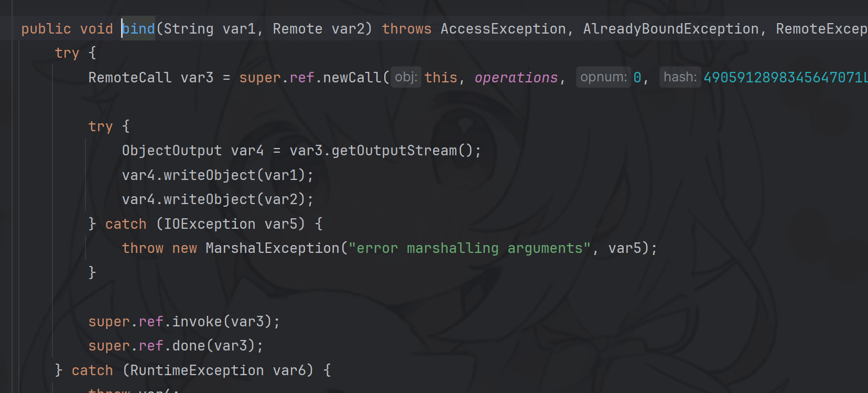Viewport: 868px width, 393px height.
Task: Click the obj: parameter inlay hint
Action: 406,77
